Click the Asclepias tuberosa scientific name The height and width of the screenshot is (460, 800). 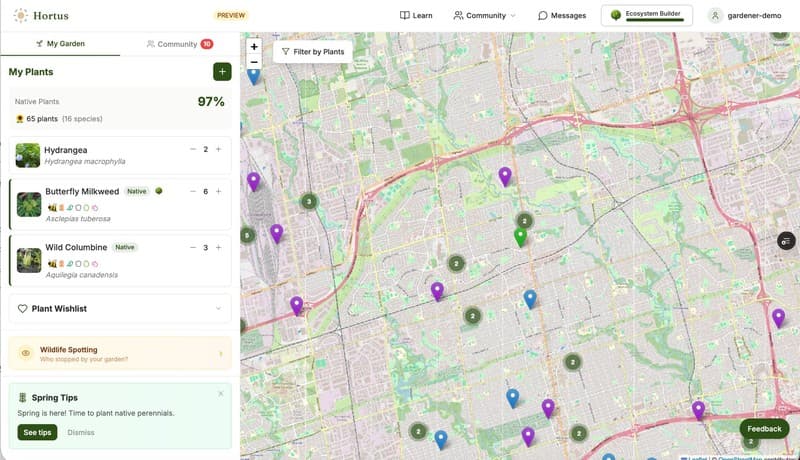click(x=78, y=219)
